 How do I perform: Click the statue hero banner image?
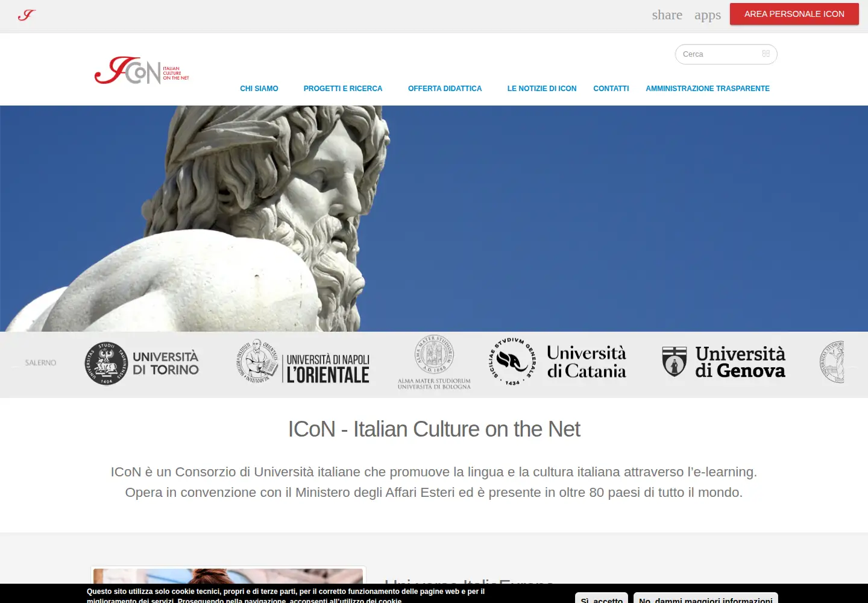434,218
